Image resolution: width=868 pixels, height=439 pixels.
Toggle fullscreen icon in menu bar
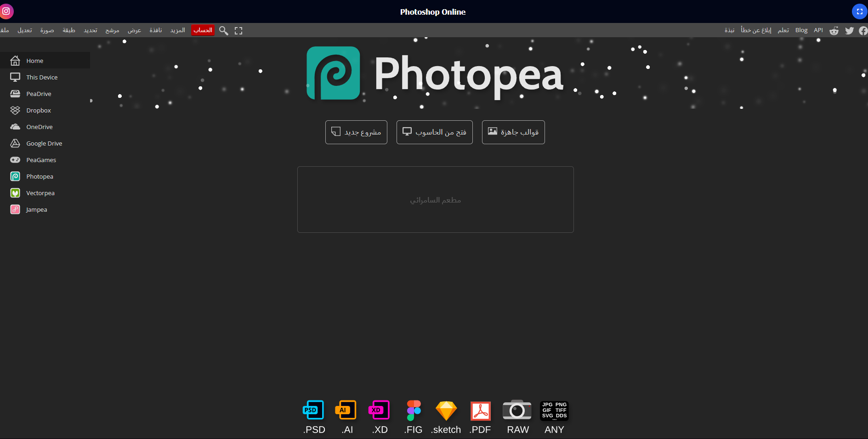pyautogui.click(x=238, y=31)
